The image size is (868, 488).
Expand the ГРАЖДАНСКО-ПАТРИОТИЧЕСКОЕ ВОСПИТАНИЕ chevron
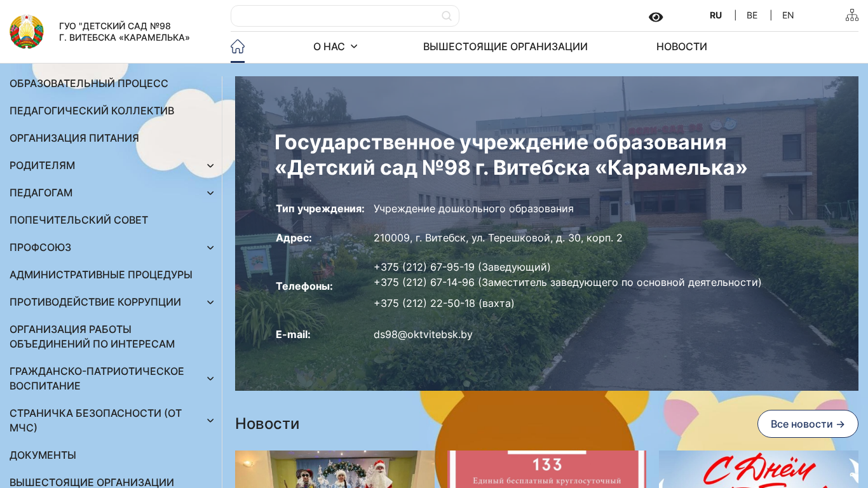click(x=210, y=379)
